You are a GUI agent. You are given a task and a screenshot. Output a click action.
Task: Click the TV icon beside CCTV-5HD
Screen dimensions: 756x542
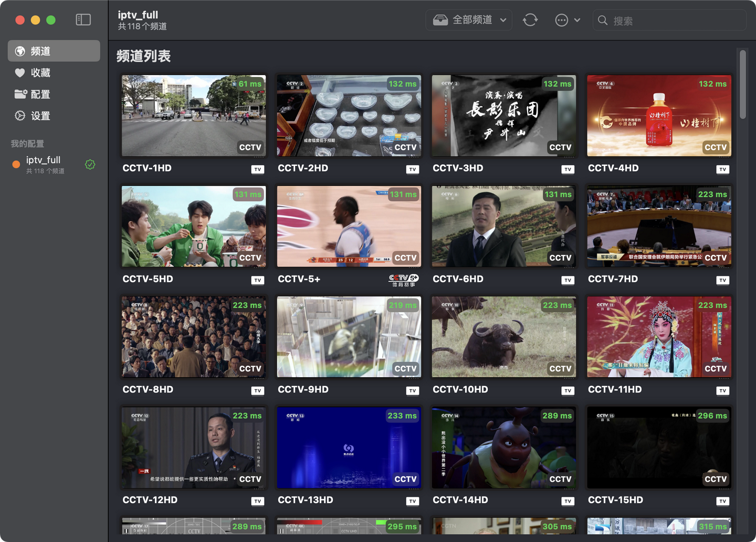click(x=257, y=280)
